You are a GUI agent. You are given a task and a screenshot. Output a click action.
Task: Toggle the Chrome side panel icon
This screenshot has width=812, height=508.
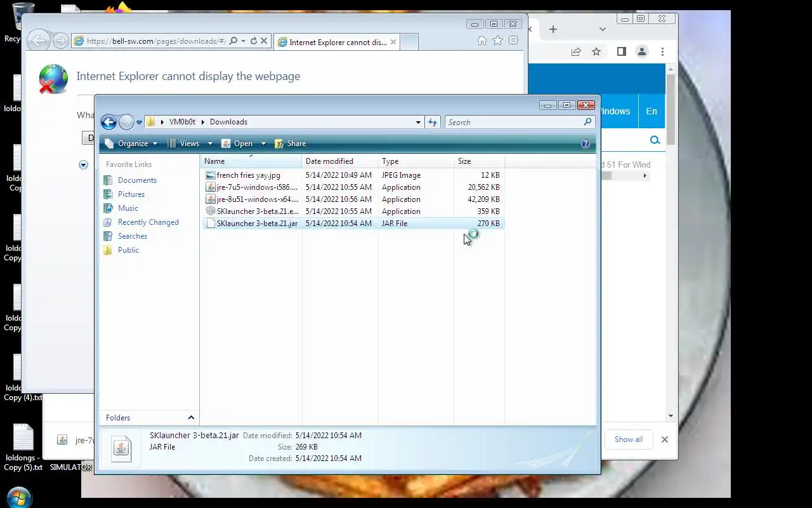click(x=622, y=52)
